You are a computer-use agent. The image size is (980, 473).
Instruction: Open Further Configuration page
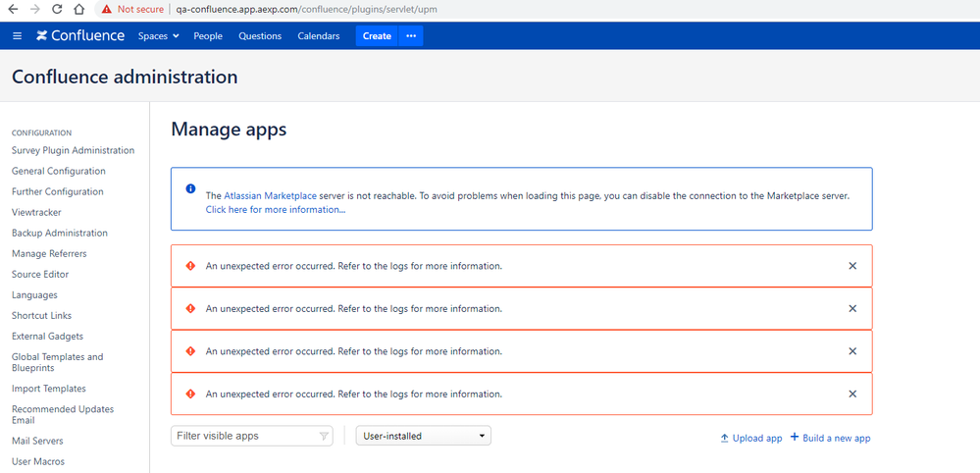(x=58, y=191)
